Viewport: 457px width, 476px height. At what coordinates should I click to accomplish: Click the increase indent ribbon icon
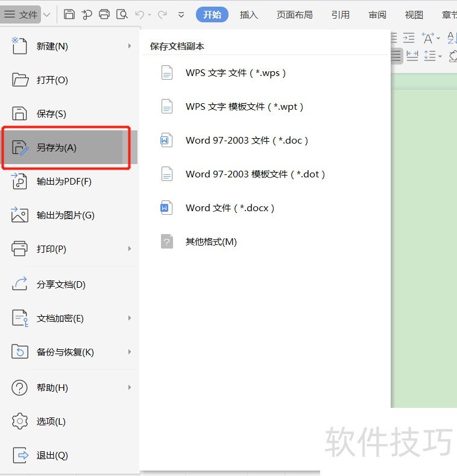(x=409, y=37)
